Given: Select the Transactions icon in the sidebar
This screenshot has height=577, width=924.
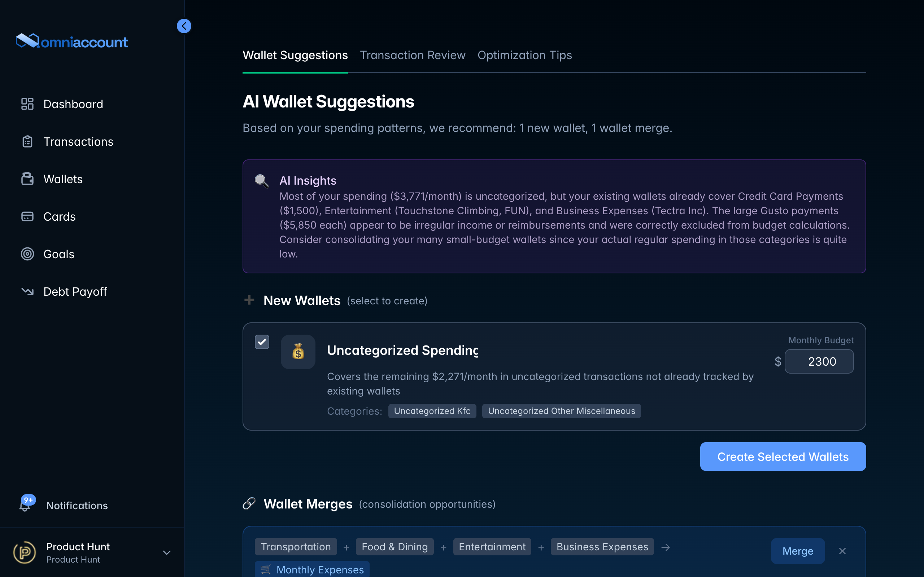Looking at the screenshot, I should click(x=27, y=141).
